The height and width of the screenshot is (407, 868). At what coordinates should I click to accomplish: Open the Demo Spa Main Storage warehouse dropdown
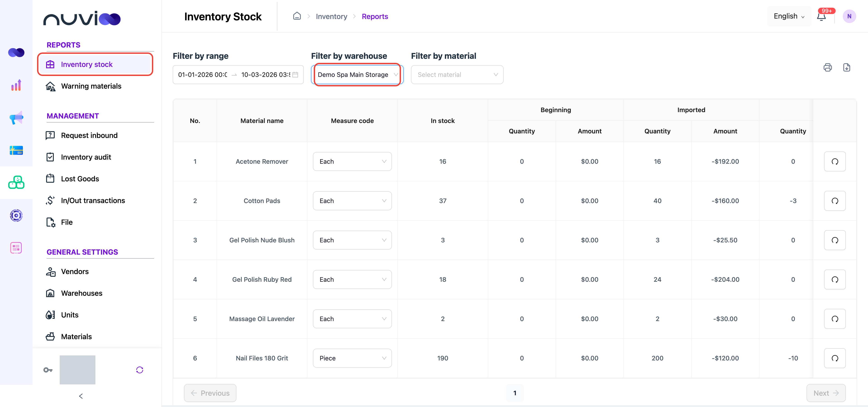[x=357, y=75]
